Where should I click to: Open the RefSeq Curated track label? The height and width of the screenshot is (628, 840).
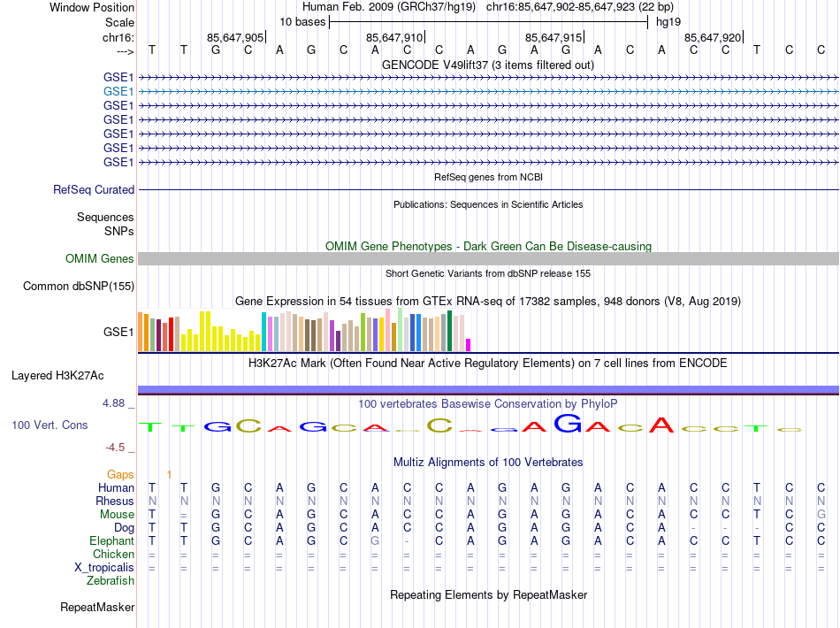click(x=94, y=189)
